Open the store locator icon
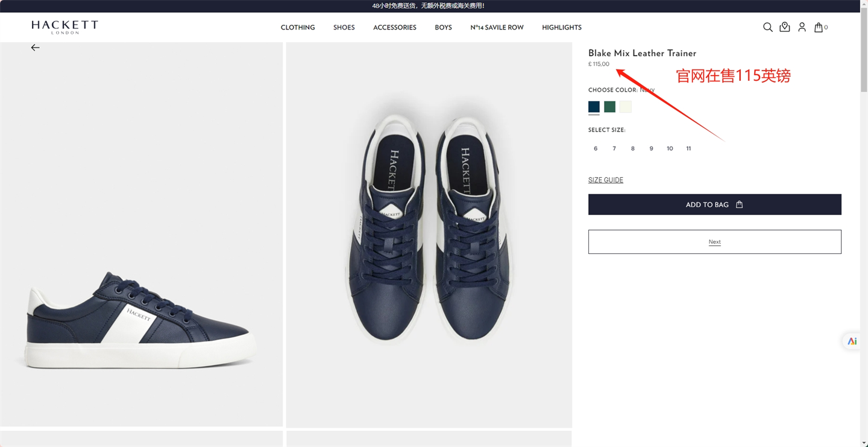This screenshot has height=447, width=868. click(785, 27)
